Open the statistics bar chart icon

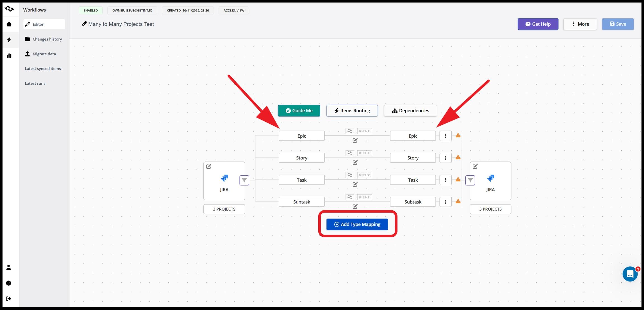(9, 56)
